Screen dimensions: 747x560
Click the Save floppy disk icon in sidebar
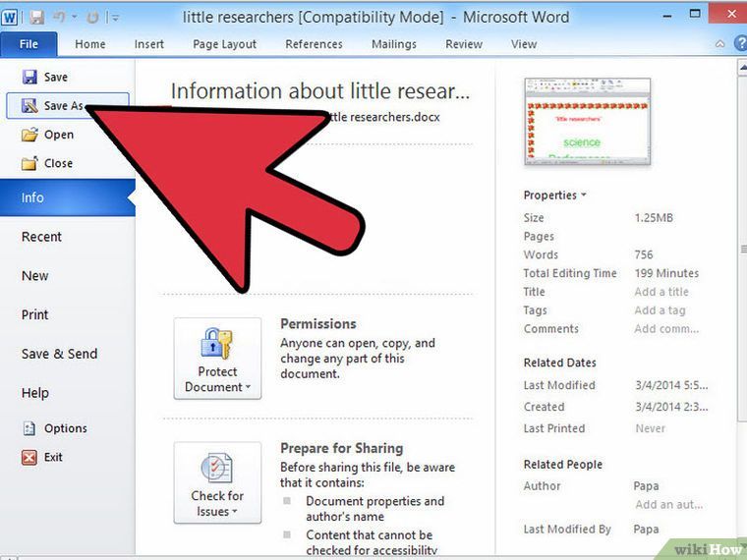29,77
